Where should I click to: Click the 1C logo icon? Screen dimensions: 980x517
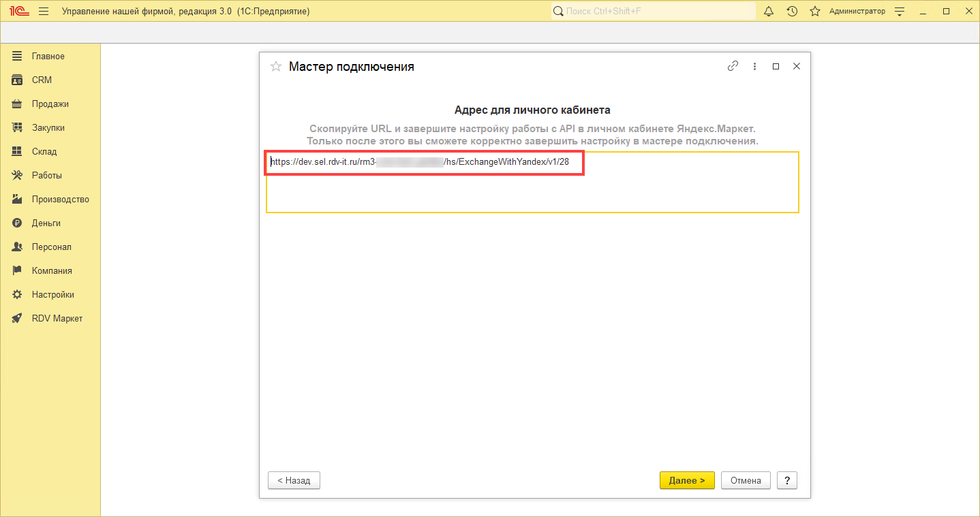pyautogui.click(x=18, y=12)
